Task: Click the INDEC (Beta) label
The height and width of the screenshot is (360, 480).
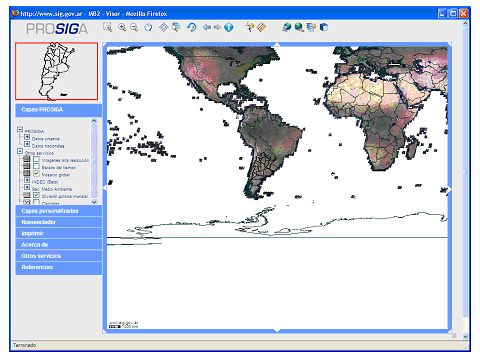Action: (45, 182)
